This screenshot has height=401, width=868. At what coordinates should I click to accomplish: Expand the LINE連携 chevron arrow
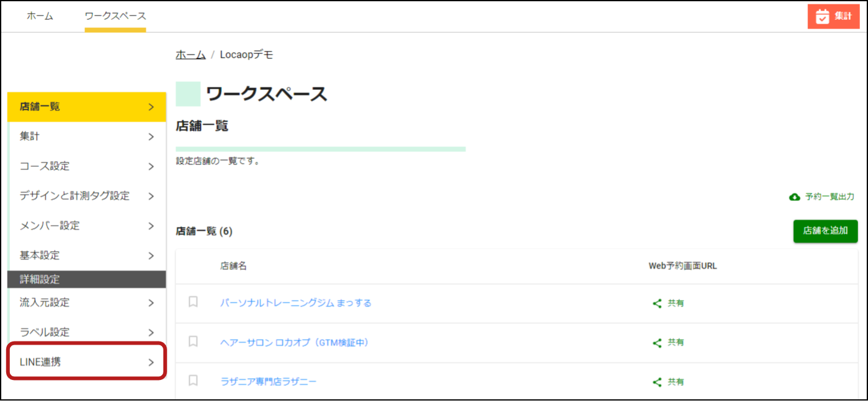point(151,363)
